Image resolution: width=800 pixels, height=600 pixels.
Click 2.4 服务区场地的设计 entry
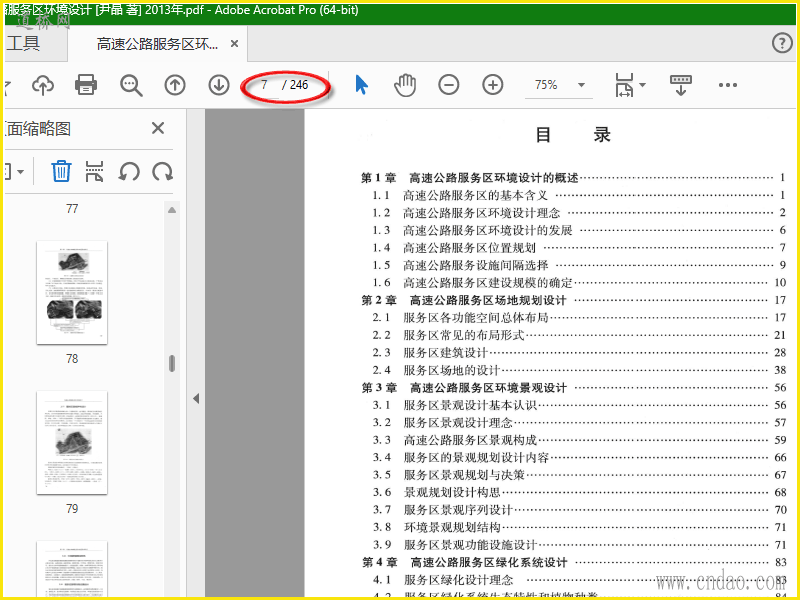coord(579,370)
